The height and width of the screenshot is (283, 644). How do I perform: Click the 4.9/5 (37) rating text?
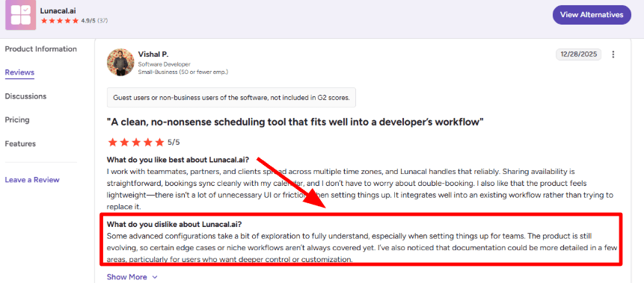[x=94, y=20]
